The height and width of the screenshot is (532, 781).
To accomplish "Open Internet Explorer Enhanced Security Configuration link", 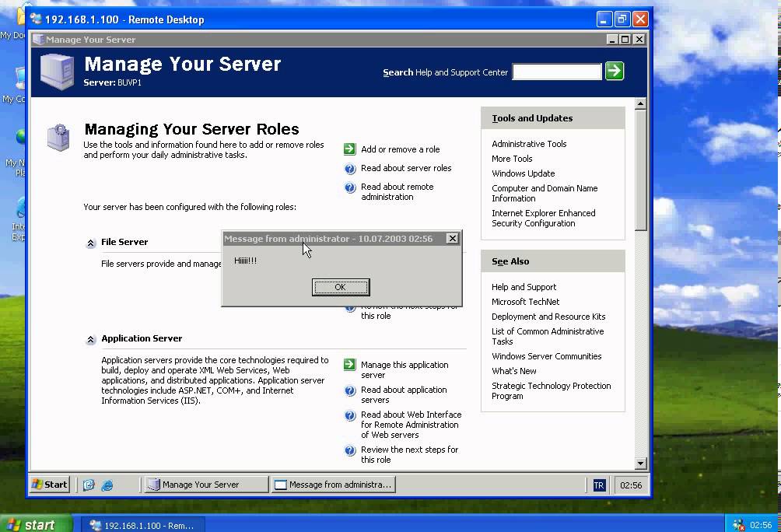I will pos(544,219).
